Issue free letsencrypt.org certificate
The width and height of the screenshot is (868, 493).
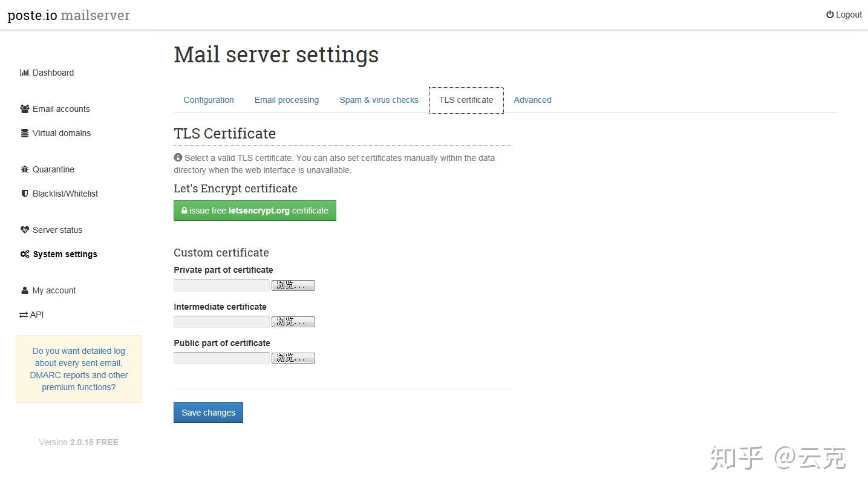point(255,211)
